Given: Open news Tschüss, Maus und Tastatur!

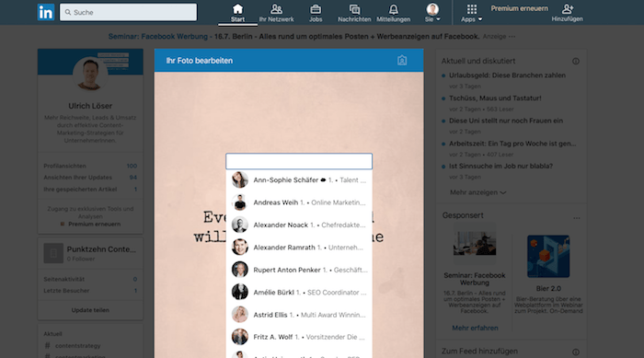Looking at the screenshot, I should (495, 98).
